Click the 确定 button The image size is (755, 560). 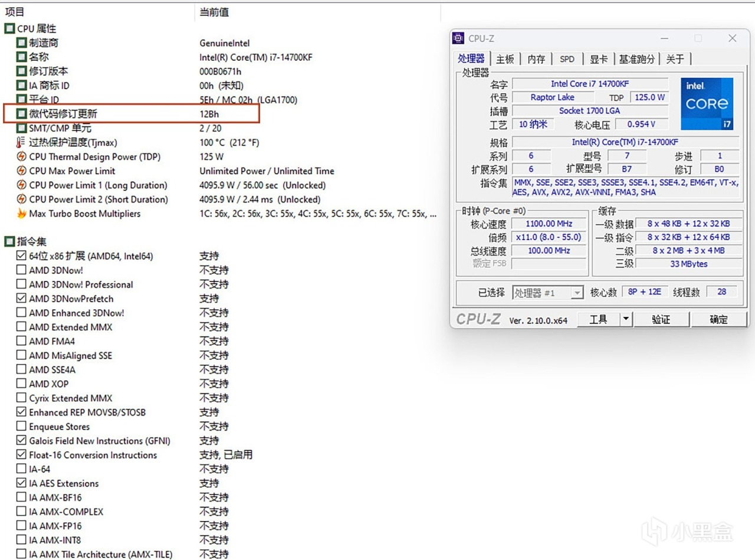click(718, 319)
